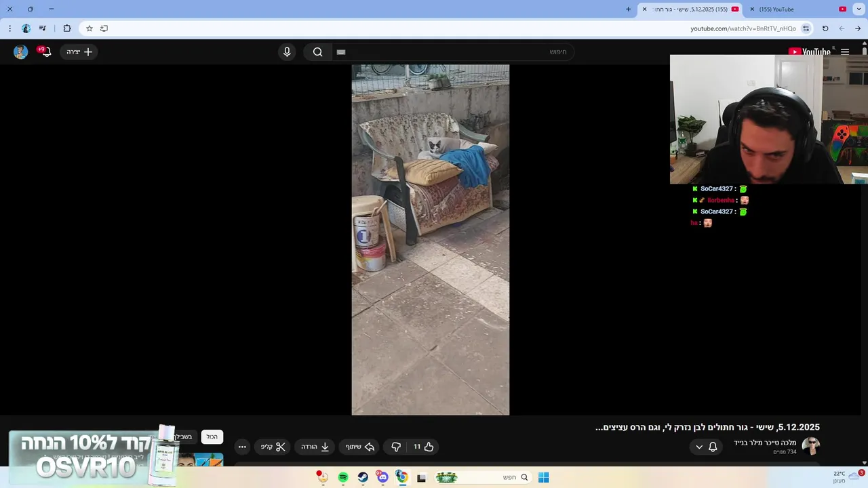The width and height of the screenshot is (868, 488).
Task: Share the video via שיתוף button
Action: 360,447
